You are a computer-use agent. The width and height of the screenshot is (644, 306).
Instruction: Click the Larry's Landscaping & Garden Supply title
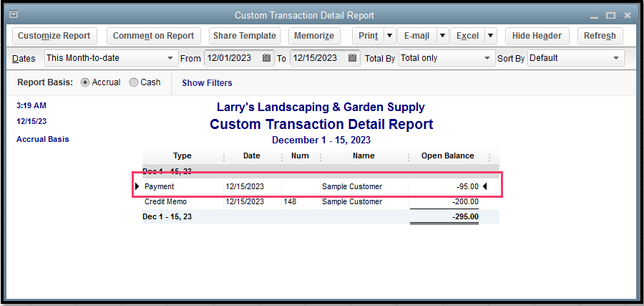coord(321,107)
